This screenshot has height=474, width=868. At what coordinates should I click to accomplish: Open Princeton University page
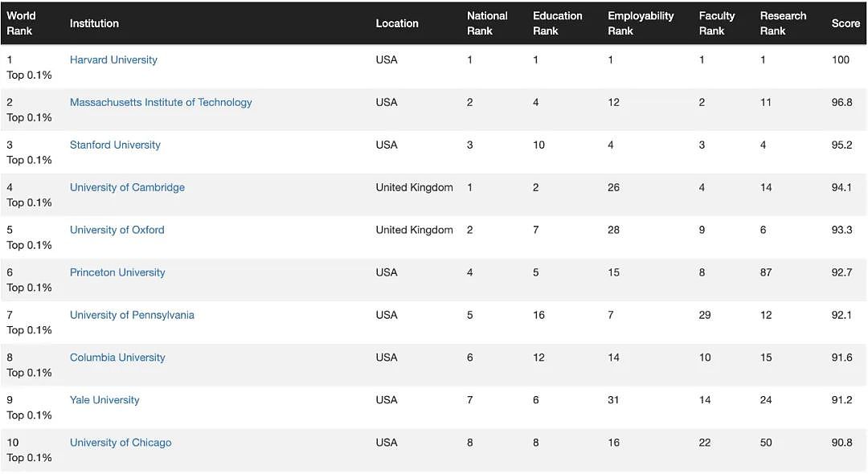[117, 272]
